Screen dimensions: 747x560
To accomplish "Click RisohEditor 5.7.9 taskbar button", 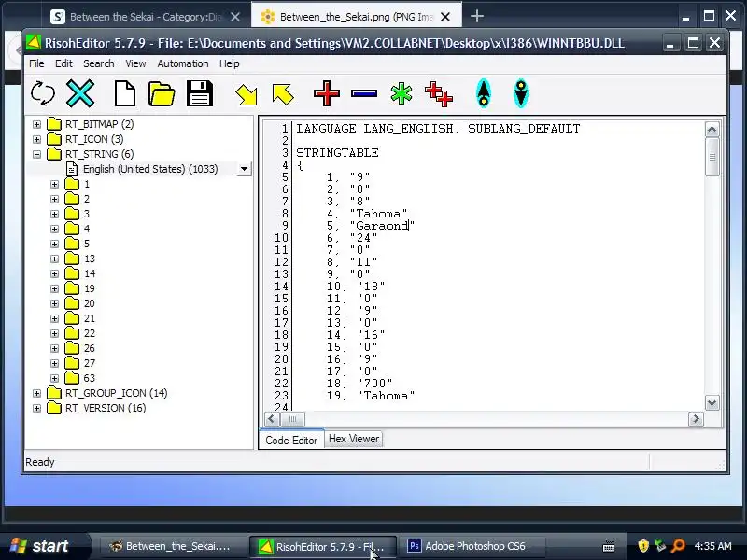I will 322,546.
